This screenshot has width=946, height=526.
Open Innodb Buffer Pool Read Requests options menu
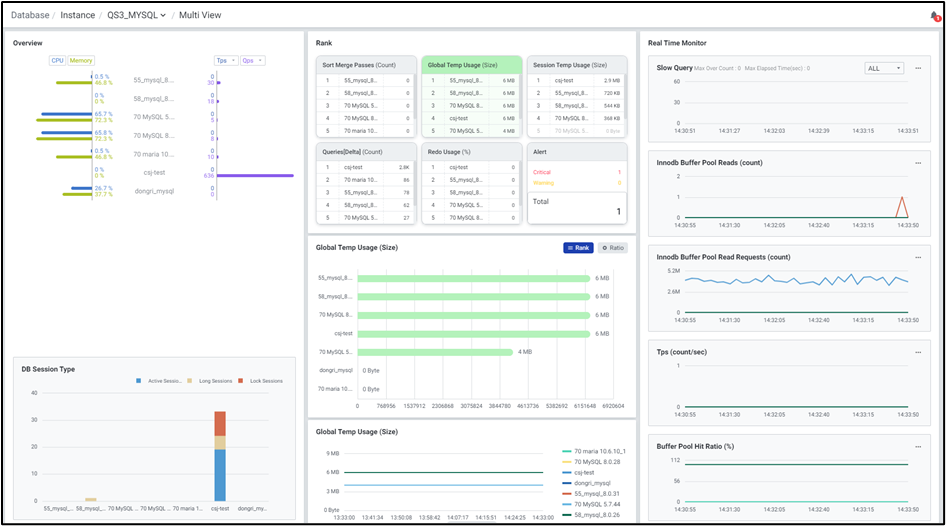pos(917,257)
